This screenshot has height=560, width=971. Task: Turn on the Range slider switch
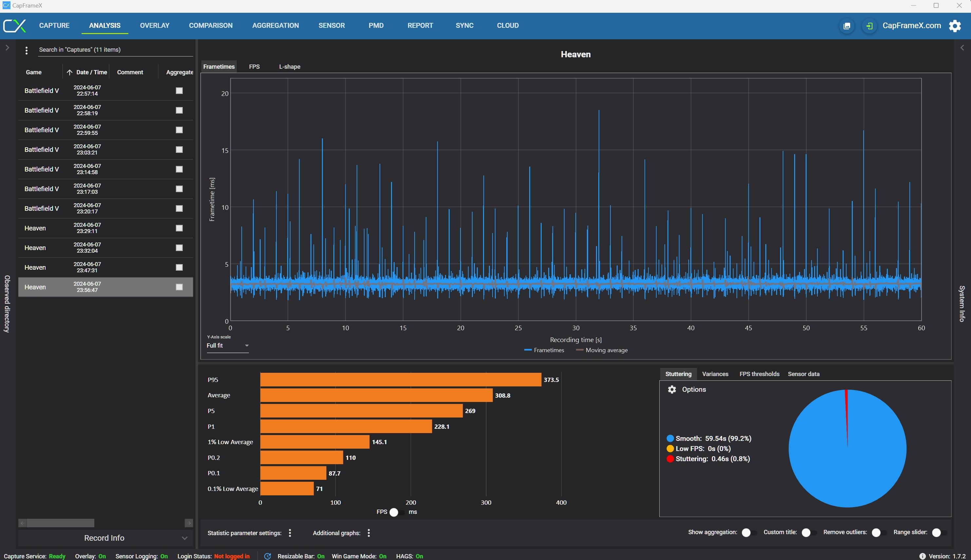tap(939, 532)
